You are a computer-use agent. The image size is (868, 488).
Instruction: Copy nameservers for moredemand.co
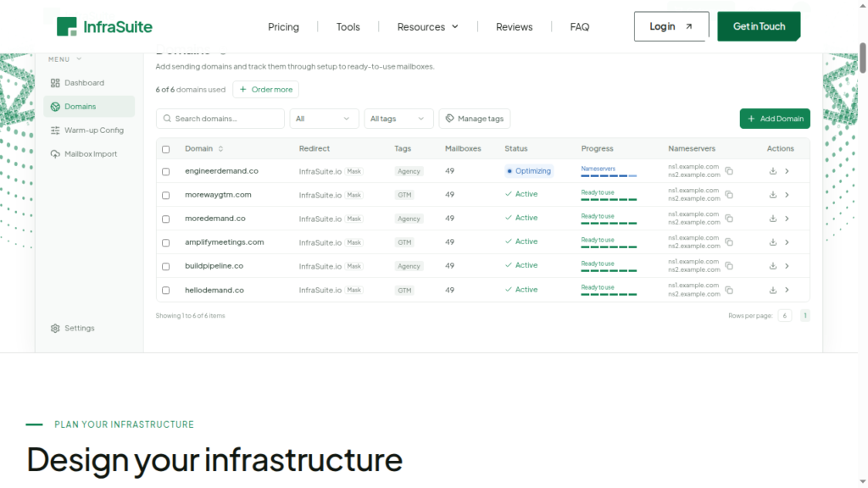729,219
